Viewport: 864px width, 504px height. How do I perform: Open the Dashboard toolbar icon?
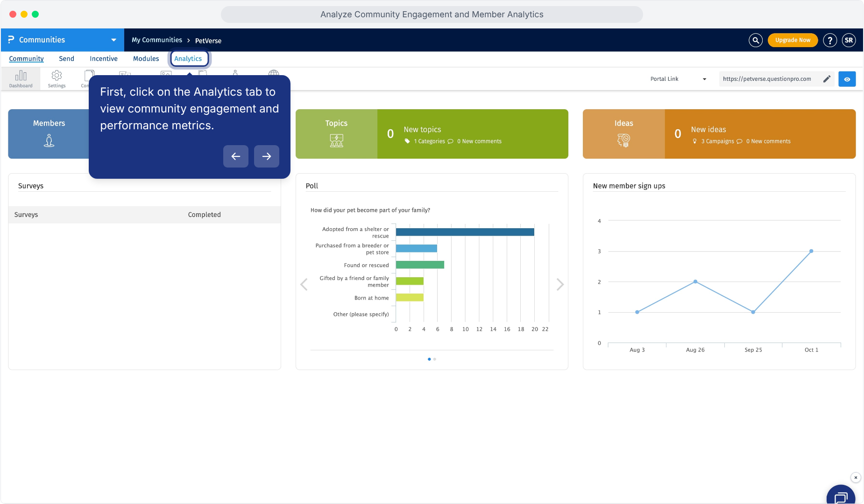click(x=21, y=78)
